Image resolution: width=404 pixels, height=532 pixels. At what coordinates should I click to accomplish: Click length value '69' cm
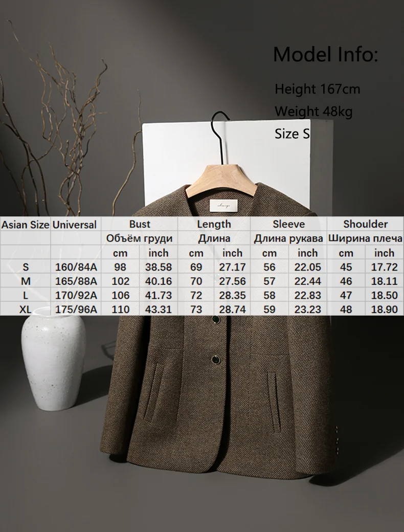[x=196, y=267]
